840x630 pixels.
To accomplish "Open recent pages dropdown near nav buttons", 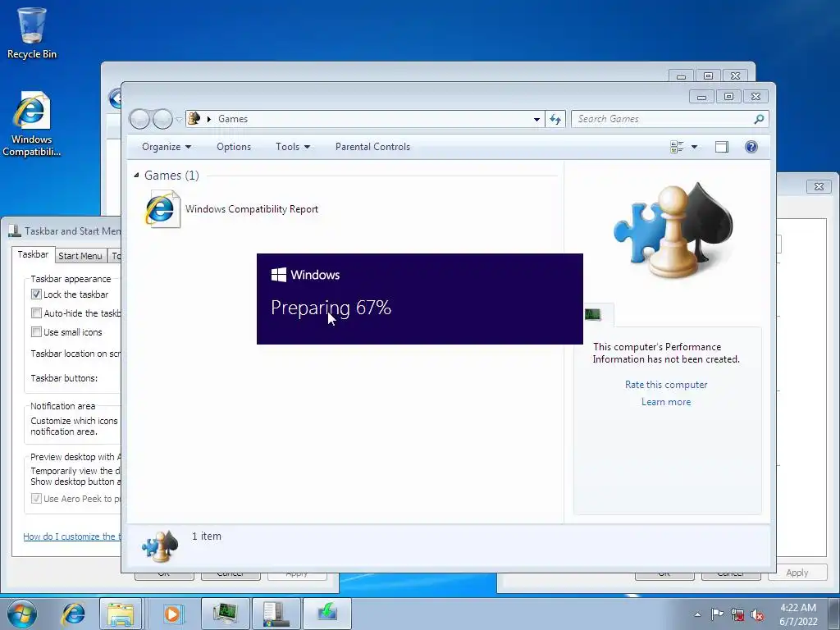I will click(x=179, y=120).
